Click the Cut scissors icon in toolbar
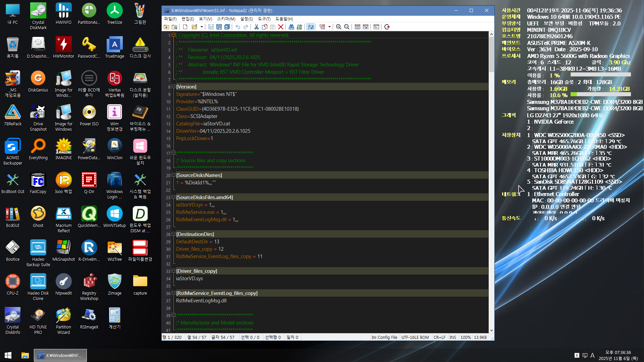Viewport: 644px width, 362px height. [257, 27]
